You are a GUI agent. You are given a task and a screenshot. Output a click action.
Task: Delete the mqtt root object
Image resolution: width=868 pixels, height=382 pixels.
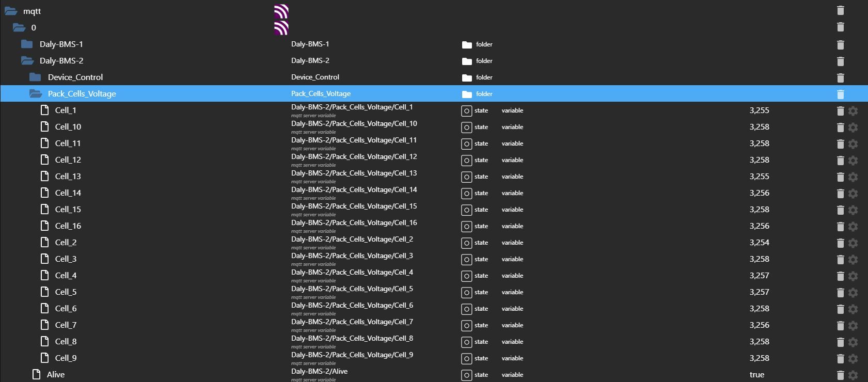(x=840, y=11)
